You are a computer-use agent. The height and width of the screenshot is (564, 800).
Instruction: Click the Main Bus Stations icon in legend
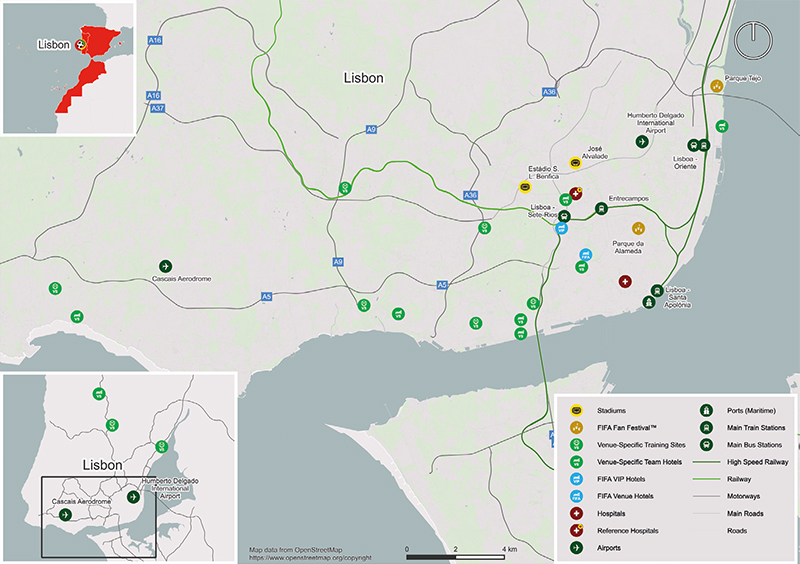click(x=706, y=445)
